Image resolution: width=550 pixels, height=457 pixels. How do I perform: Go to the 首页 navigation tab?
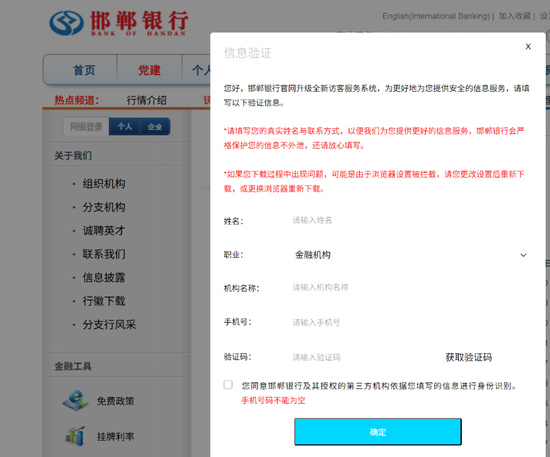point(84,70)
